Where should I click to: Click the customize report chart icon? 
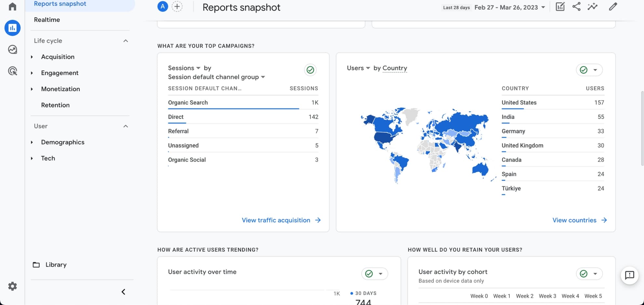[560, 7]
